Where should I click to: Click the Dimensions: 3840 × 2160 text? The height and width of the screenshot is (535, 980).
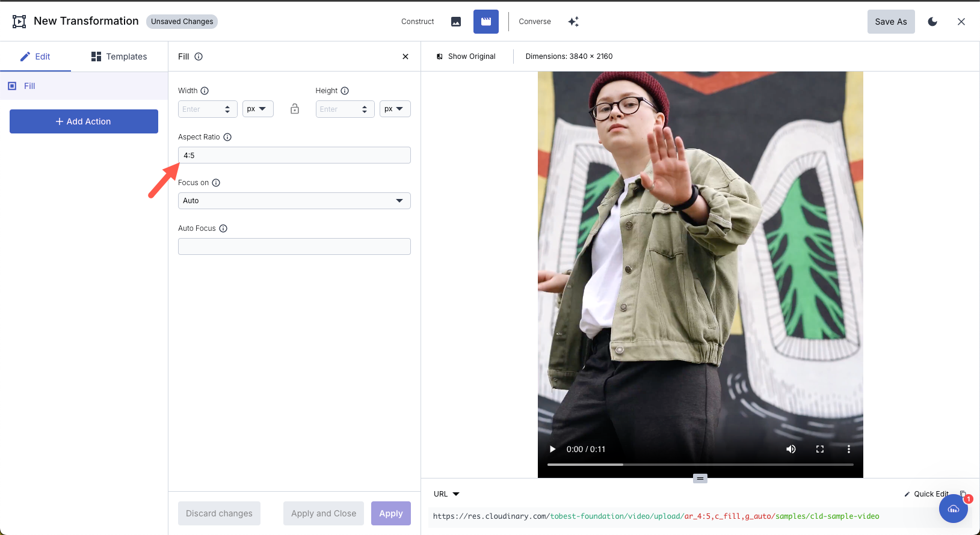pos(569,57)
